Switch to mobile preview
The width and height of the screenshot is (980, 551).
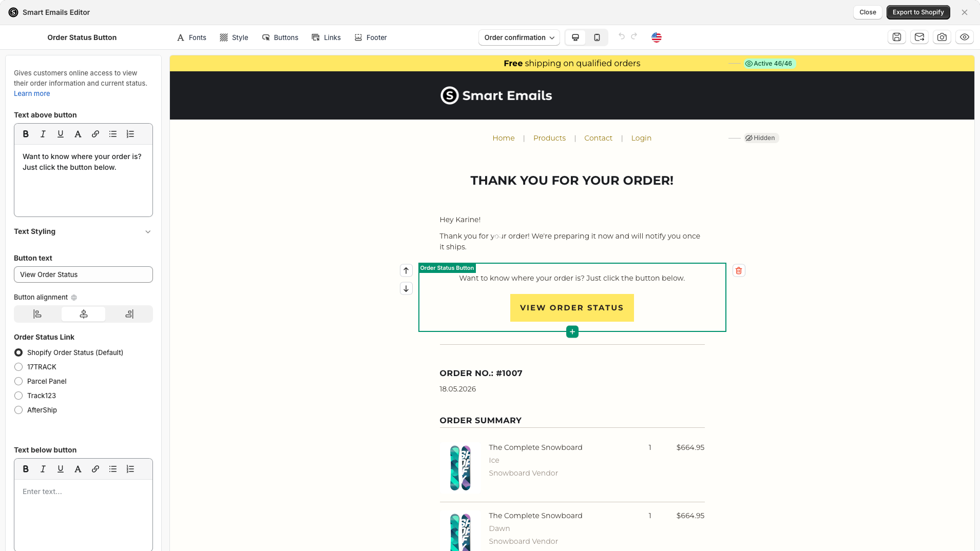click(597, 37)
